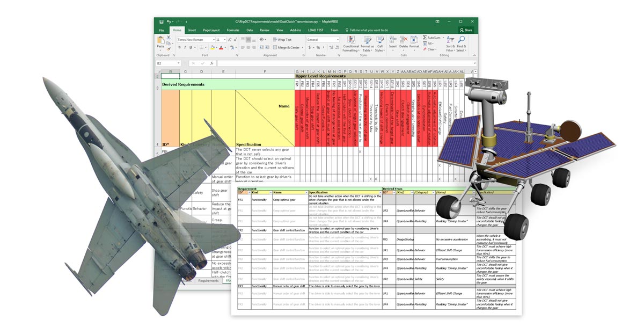Click the Share button
Viewport: 644px width, 334px height.
[x=466, y=30]
